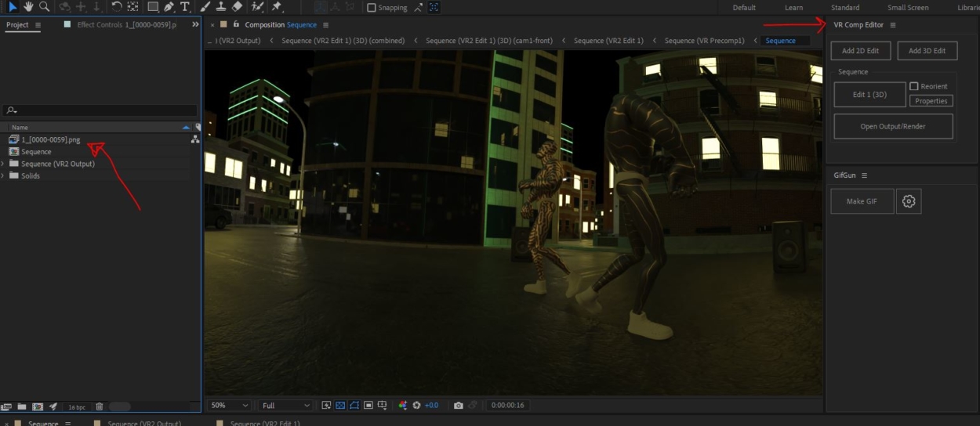Take a snapshot with camera icon
The height and width of the screenshot is (426, 980).
point(459,405)
